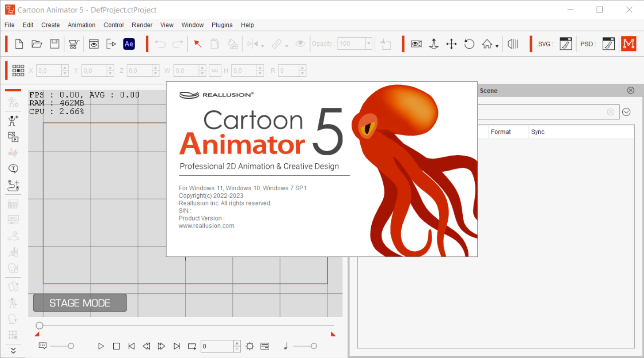Click the create media image icon
This screenshot has height=358, width=644.
pyautogui.click(x=13, y=137)
